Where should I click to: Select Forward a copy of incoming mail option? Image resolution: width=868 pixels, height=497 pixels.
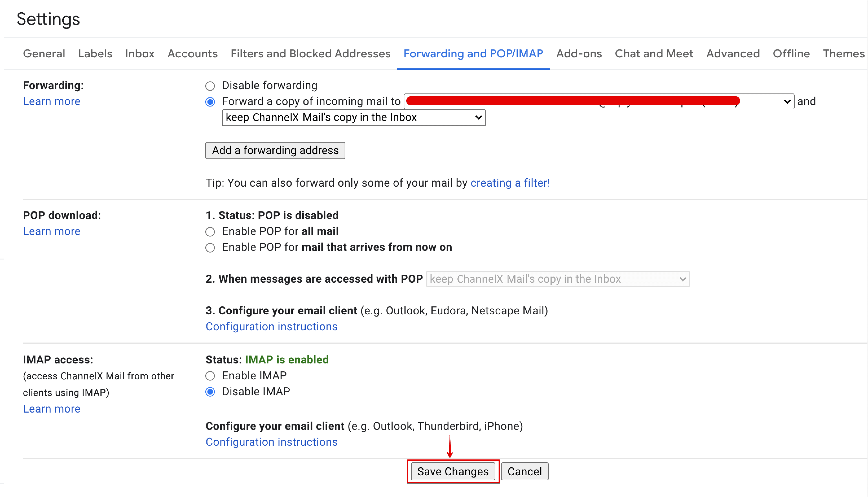pos(210,102)
